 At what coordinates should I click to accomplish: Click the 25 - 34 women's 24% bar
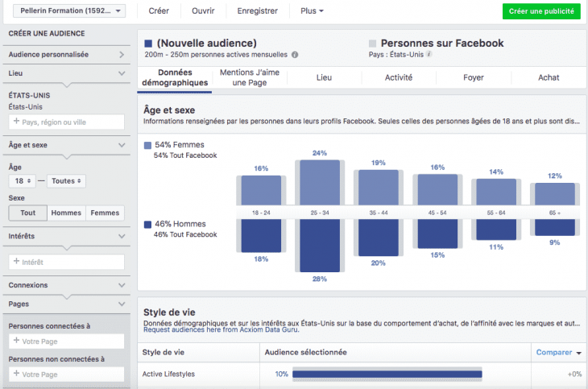(318, 183)
